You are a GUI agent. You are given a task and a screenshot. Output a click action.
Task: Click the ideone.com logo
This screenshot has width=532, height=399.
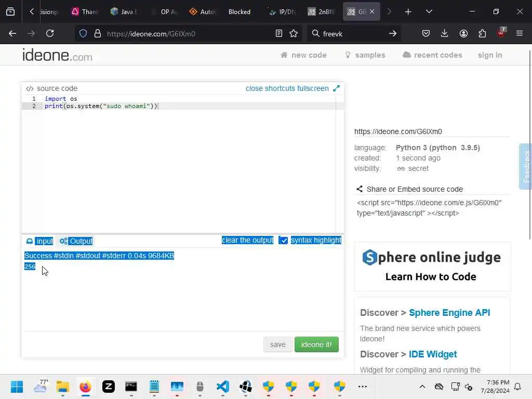[x=57, y=55]
